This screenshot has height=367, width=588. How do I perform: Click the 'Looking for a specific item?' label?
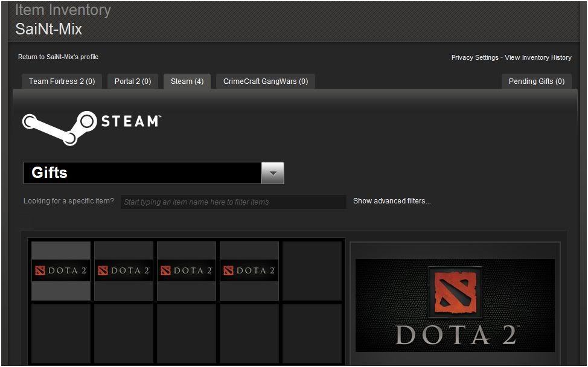(69, 201)
